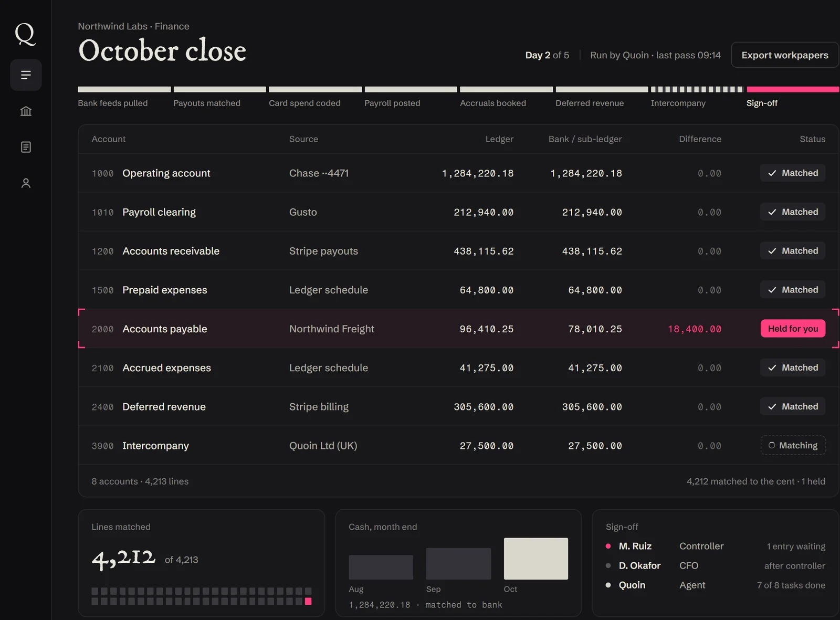This screenshot has height=620, width=840.
Task: Click the Quoin Q logo
Action: [25, 34]
